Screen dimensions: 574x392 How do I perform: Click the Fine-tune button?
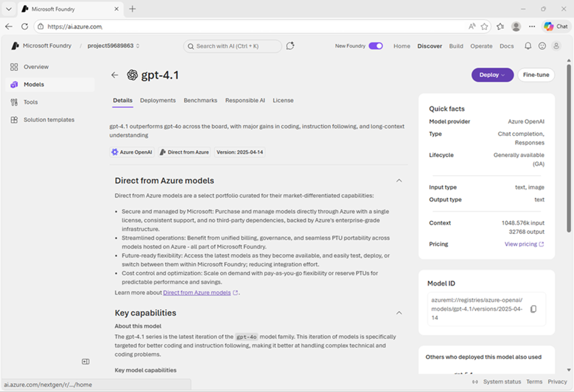[536, 75]
